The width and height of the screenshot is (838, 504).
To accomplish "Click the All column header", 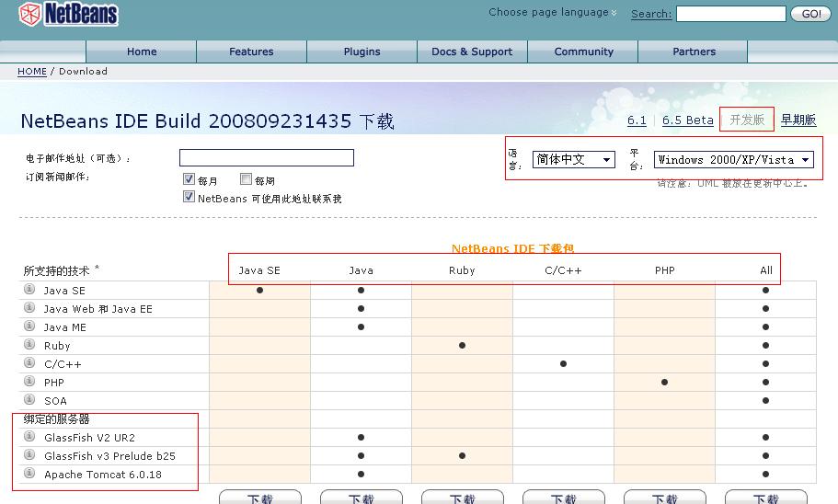I will coord(766,270).
